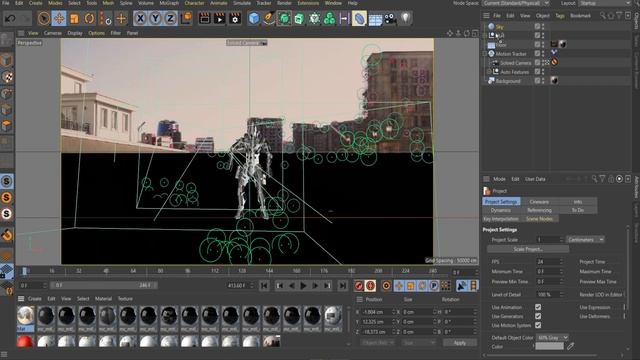The width and height of the screenshot is (640, 360).
Task: Open the Object Manager Tags menu
Action: [x=560, y=16]
